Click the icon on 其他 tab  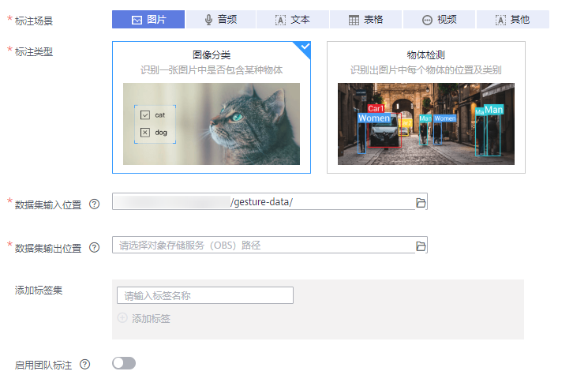click(500, 21)
